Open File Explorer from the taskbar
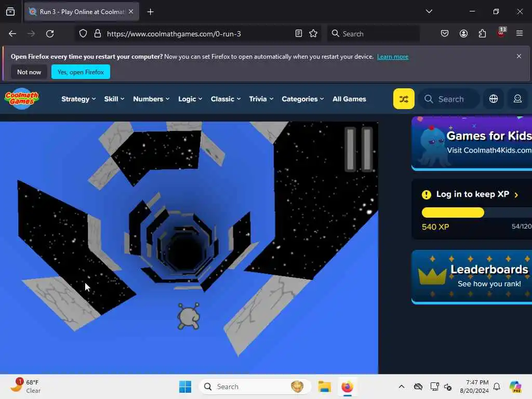Viewport: 532px width, 399px height. pyautogui.click(x=324, y=387)
